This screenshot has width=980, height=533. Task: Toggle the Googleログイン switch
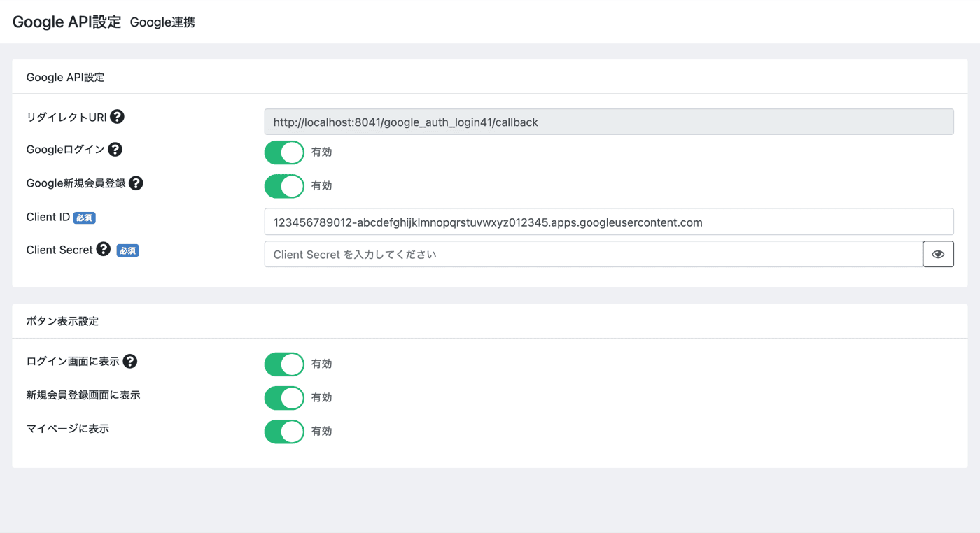(284, 152)
